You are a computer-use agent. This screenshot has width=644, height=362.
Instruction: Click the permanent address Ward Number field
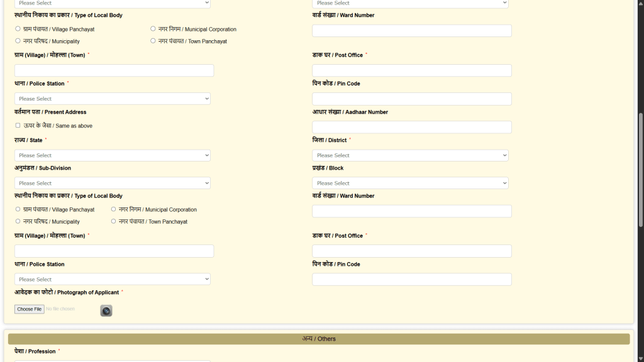click(x=412, y=30)
